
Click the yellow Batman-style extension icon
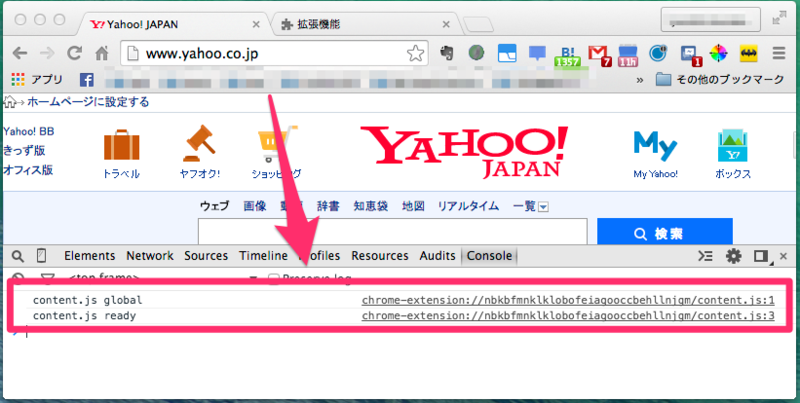tap(748, 53)
